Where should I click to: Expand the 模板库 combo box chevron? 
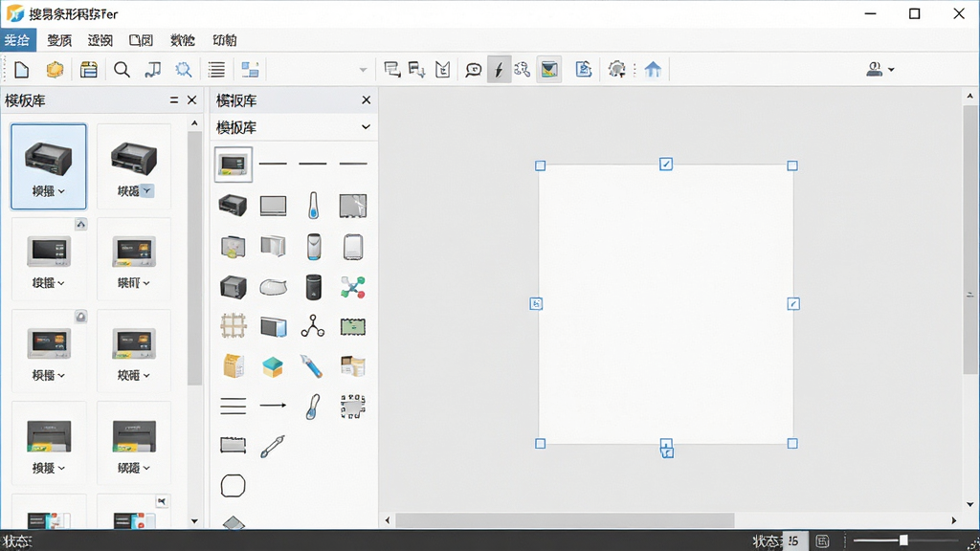(366, 127)
